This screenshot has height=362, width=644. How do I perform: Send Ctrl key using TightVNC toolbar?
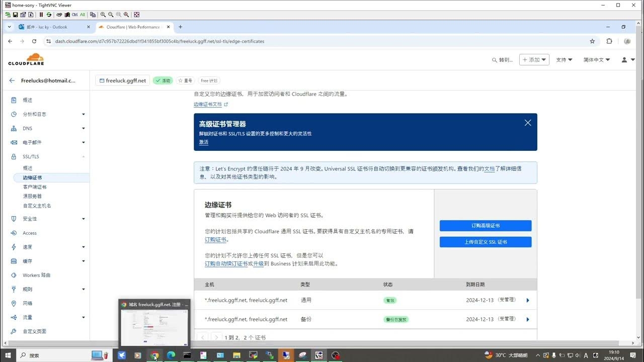click(74, 15)
